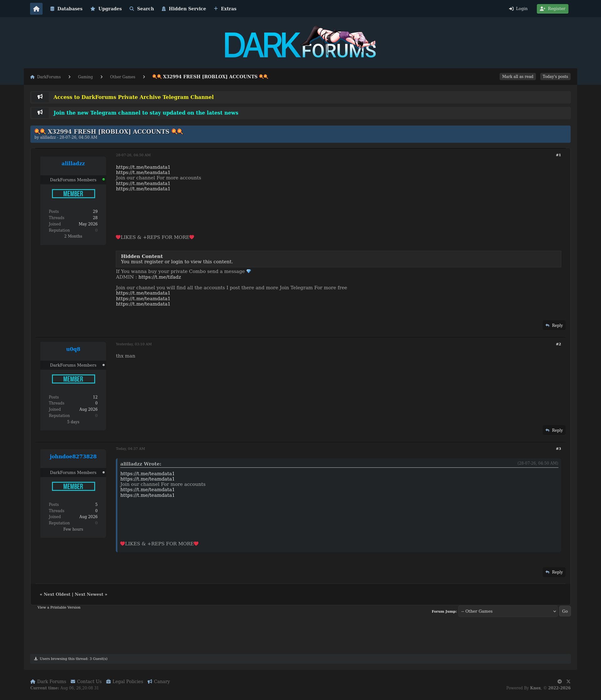Open Today's posts

pyautogui.click(x=555, y=77)
